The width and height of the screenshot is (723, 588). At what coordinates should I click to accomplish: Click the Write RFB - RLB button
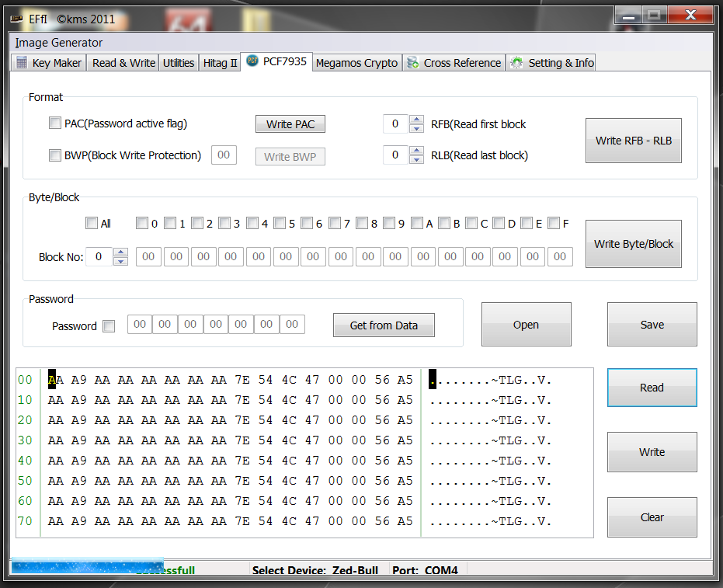tap(634, 141)
